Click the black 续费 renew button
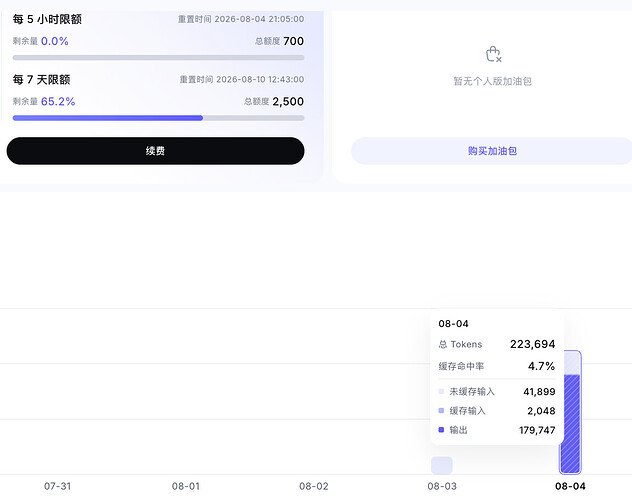Screen dimensions: 632x500 [155, 151]
